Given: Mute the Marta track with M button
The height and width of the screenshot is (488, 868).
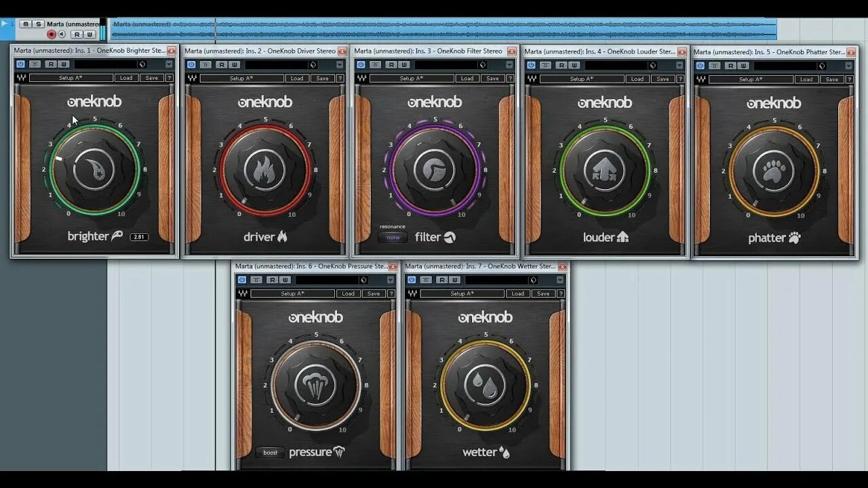Looking at the screenshot, I should [25, 24].
